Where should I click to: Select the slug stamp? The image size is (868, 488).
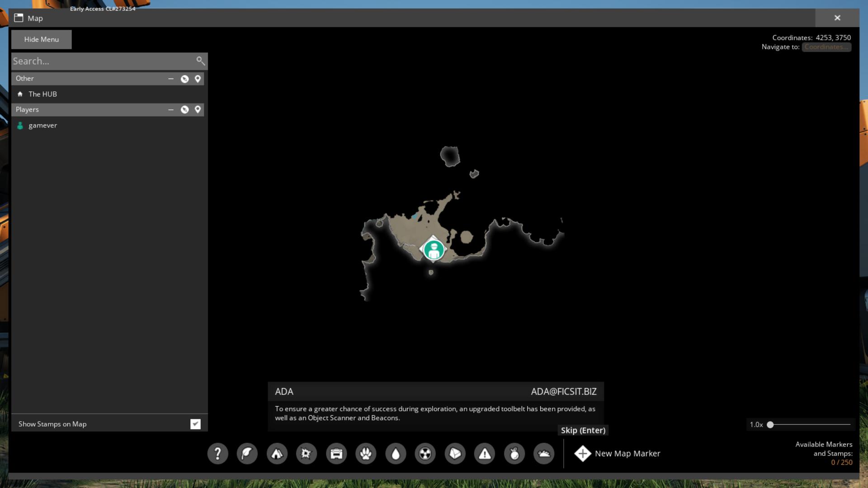click(x=544, y=453)
